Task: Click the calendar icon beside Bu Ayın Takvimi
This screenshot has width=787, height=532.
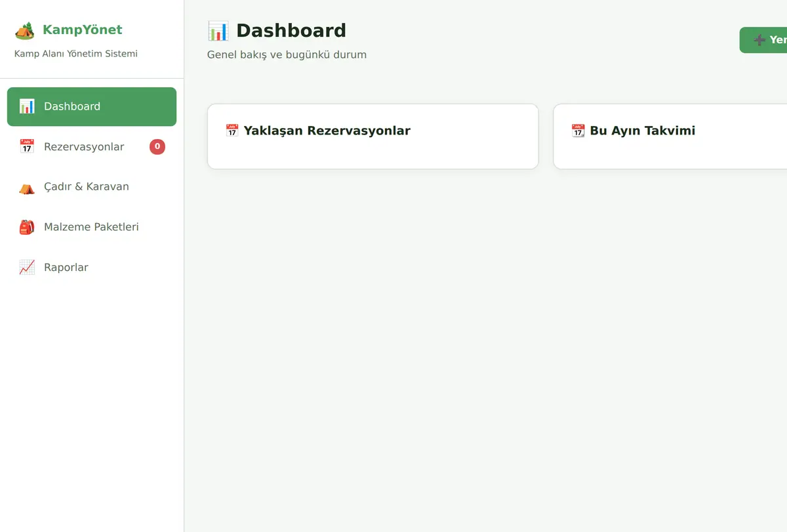Action: coord(578,131)
